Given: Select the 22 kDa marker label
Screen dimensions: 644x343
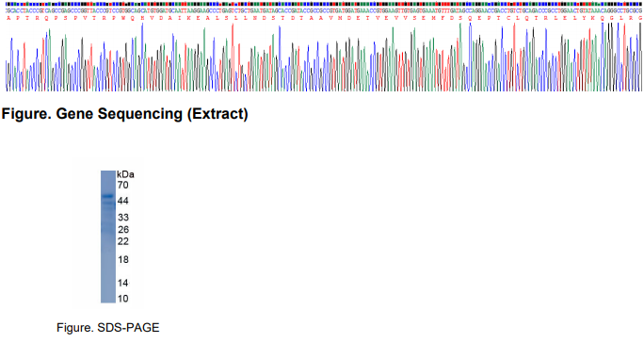Looking at the screenshot, I should (123, 241).
